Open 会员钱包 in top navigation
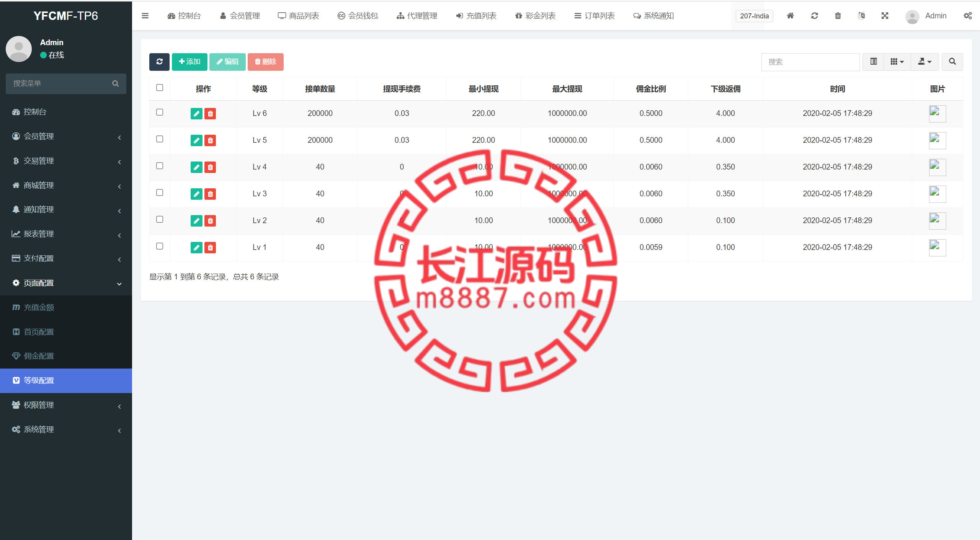 358,16
